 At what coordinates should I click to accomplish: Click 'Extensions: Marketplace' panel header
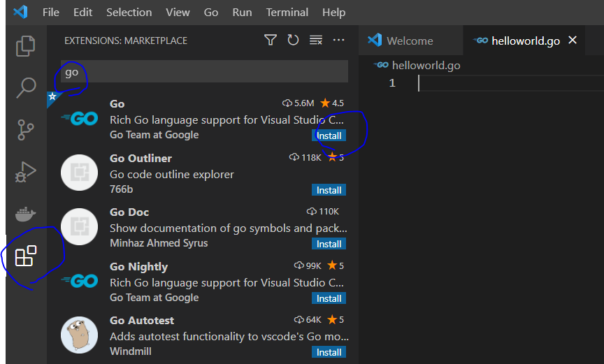coord(126,41)
